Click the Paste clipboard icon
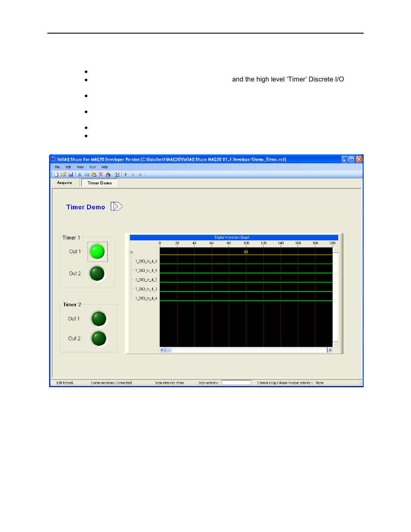411x532 pixels. [93, 174]
